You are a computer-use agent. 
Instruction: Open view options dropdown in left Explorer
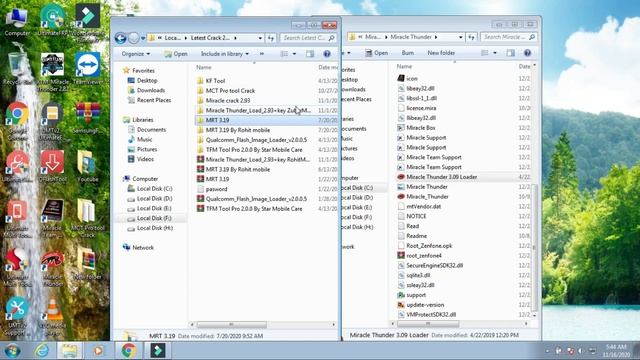click(x=294, y=54)
